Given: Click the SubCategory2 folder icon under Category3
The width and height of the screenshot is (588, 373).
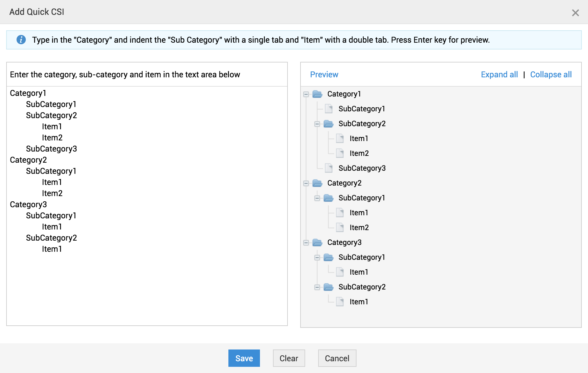Looking at the screenshot, I should (x=329, y=287).
